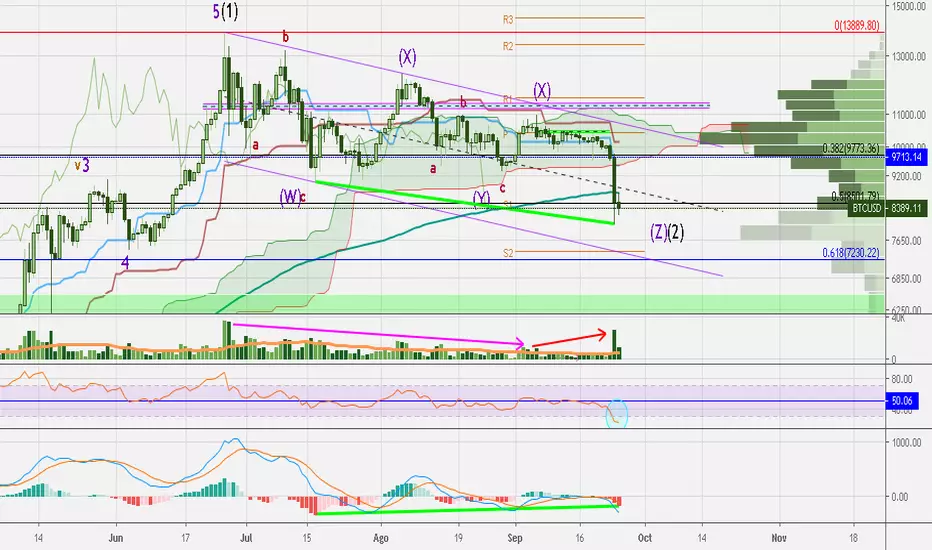Click the blue 9713.14 price tag

906,158
